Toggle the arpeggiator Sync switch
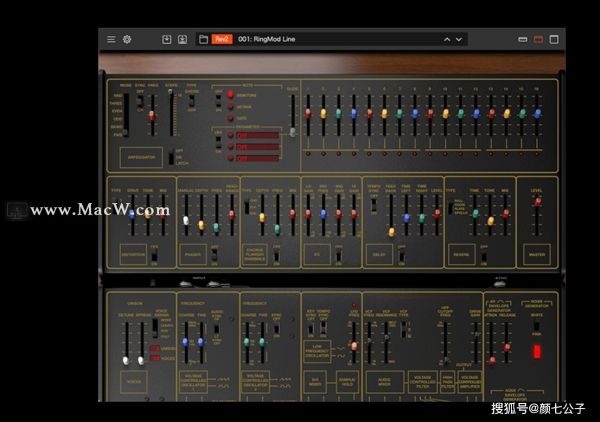This screenshot has width=600, height=422. click(140, 101)
